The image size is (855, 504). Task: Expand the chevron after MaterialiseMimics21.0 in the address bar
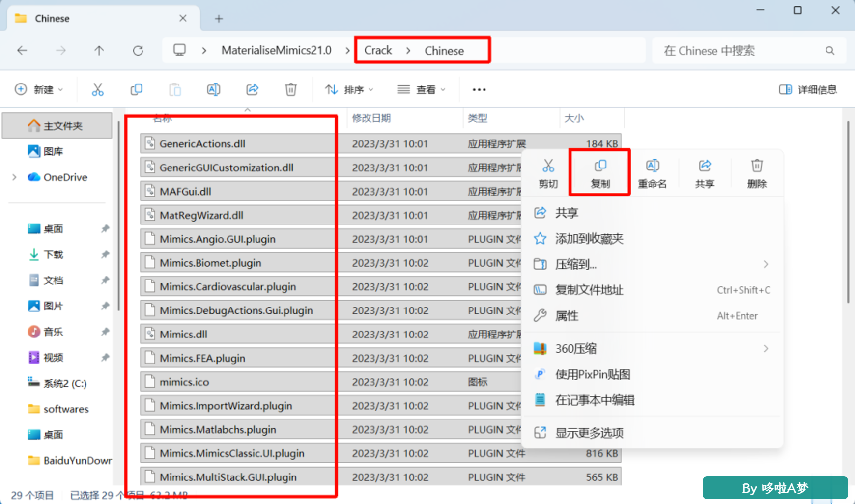click(x=347, y=50)
